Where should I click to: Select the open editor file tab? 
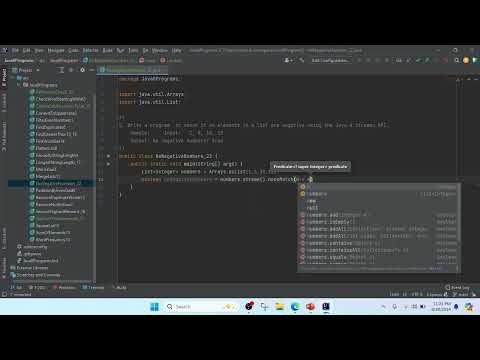coord(132,70)
